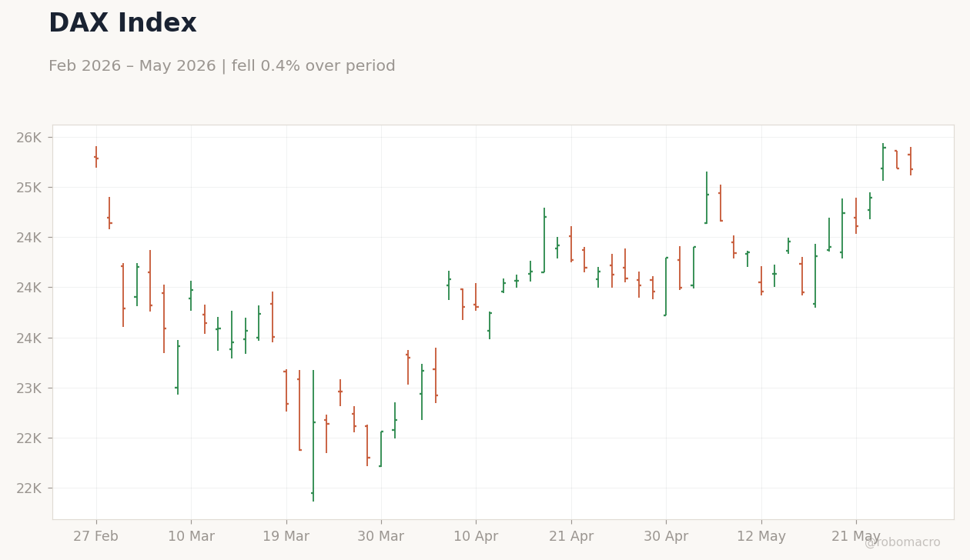Viewport: 970px width, 560px height.
Task: Click the tall green bar after 19 Mar
Action: (x=313, y=435)
